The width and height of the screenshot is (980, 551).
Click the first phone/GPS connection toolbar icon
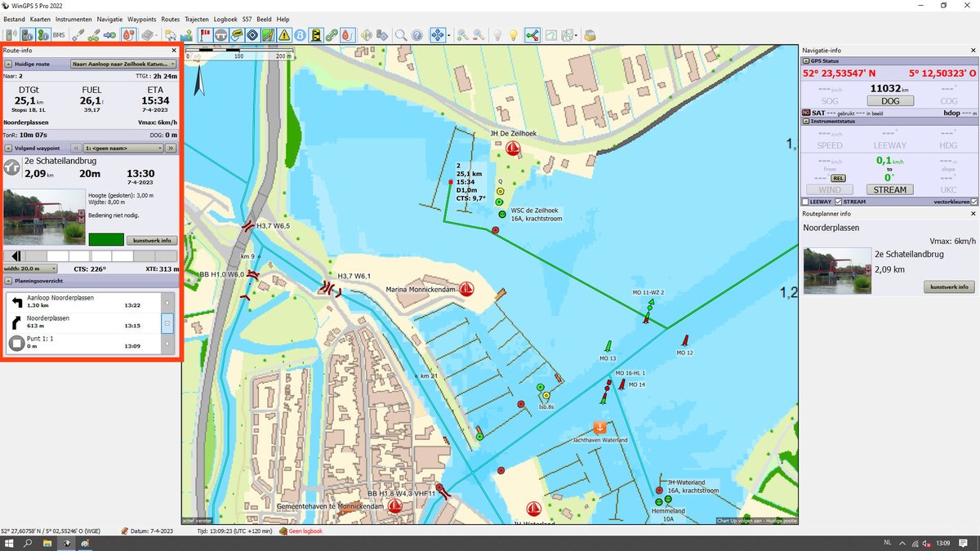(11, 35)
